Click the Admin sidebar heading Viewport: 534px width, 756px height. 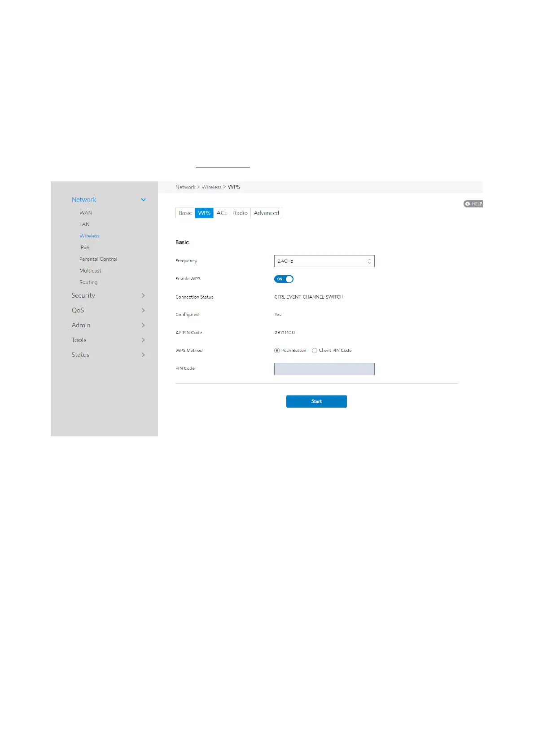click(81, 325)
